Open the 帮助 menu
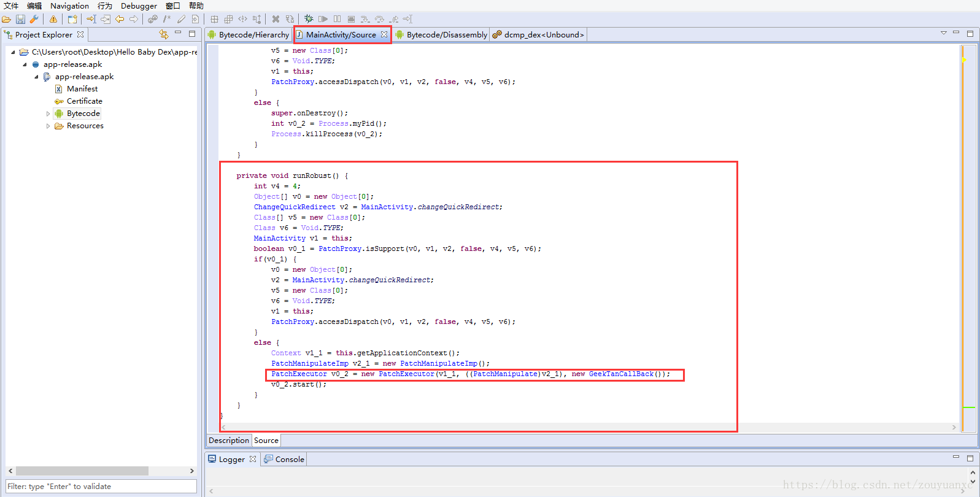 (196, 6)
